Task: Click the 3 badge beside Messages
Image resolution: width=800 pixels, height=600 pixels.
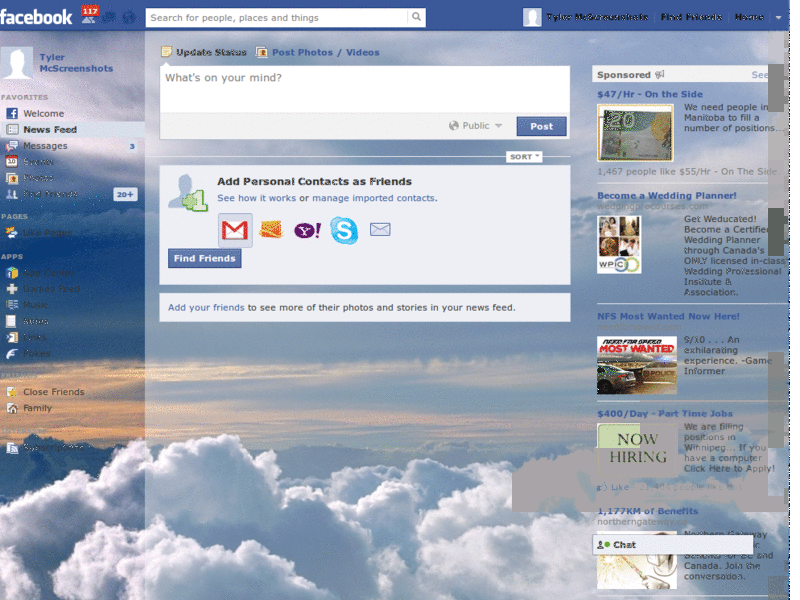Action: [x=132, y=146]
